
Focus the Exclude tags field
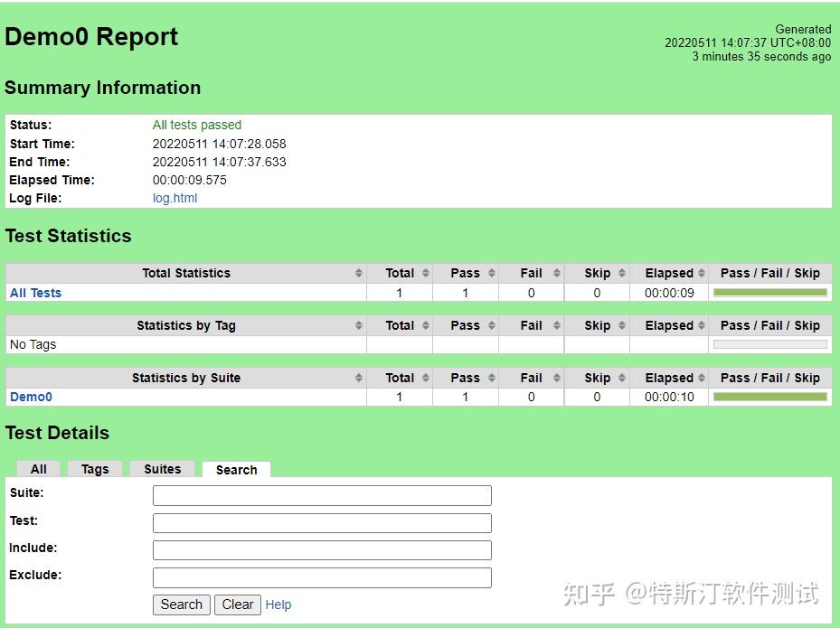point(322,577)
